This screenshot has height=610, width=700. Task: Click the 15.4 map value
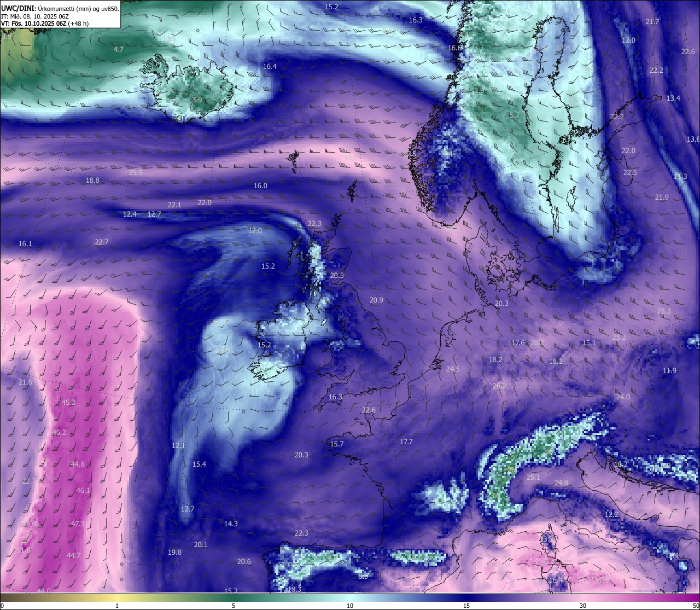coord(199,464)
